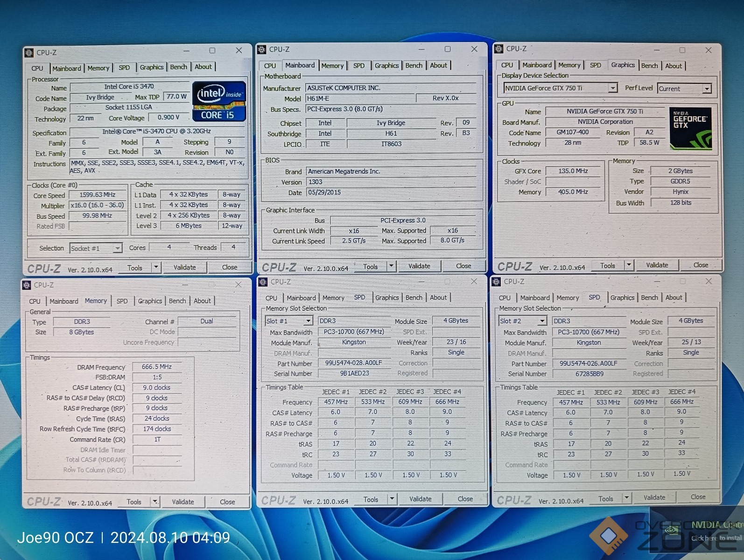Open the Memory tab in the Slot #2 SPD window
744x560 pixels.
(x=568, y=298)
